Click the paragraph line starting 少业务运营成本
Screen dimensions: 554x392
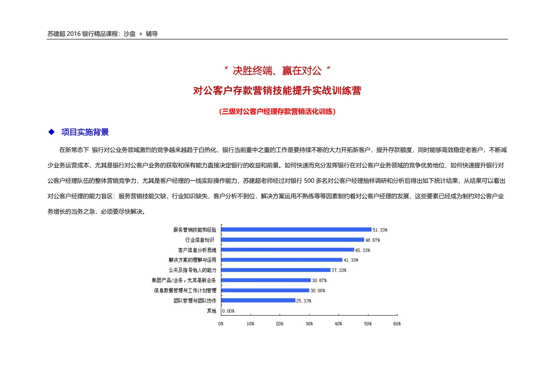click(x=276, y=165)
